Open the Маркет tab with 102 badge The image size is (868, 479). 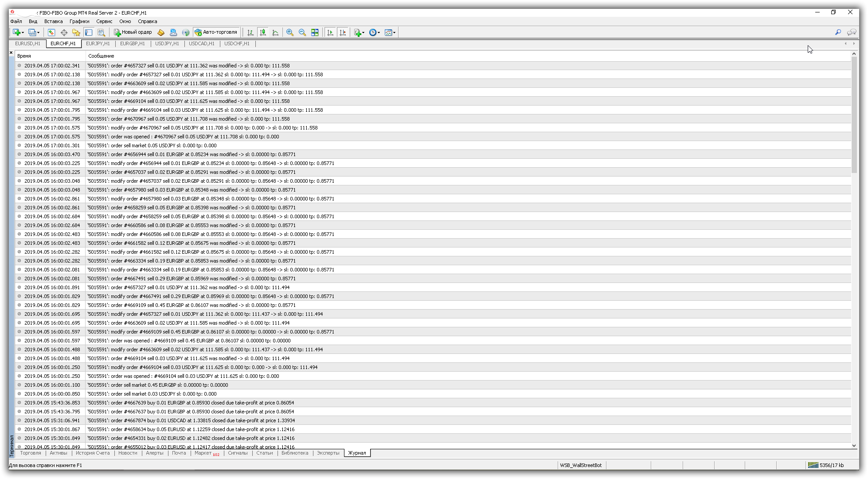[x=207, y=453]
